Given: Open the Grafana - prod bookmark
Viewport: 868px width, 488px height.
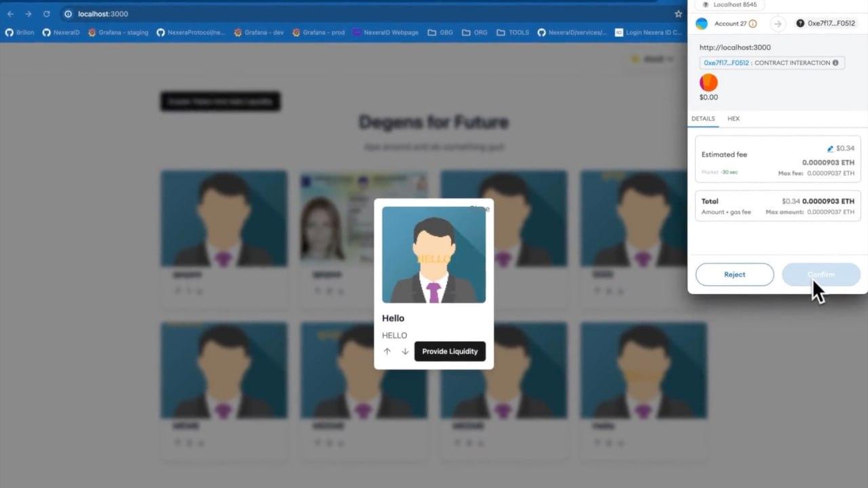Looking at the screenshot, I should (319, 32).
